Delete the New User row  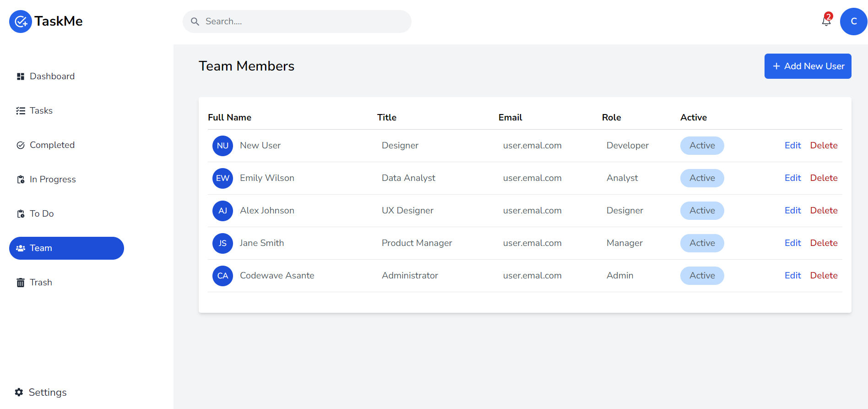[x=824, y=146]
